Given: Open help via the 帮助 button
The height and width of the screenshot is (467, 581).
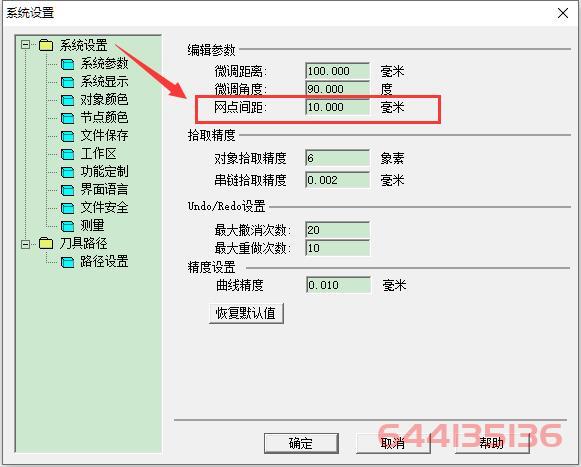Looking at the screenshot, I should click(492, 443).
